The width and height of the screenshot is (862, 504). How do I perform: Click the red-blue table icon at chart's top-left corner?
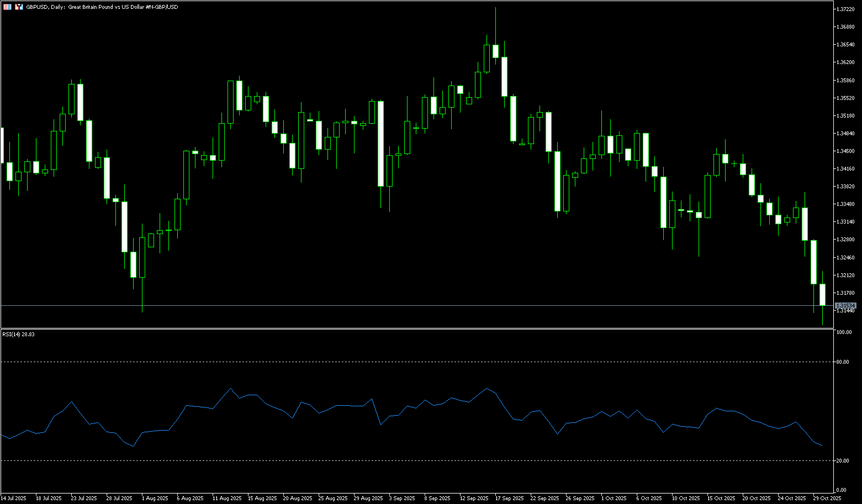tap(7, 7)
